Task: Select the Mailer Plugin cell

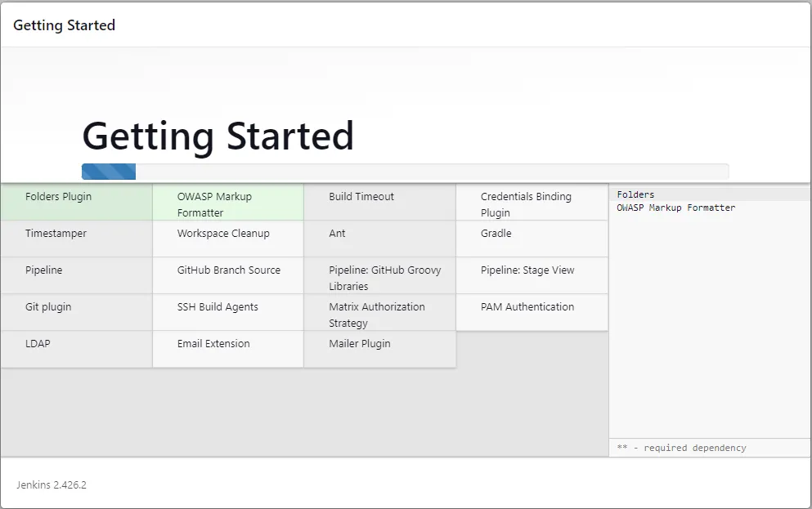Action: [379, 349]
